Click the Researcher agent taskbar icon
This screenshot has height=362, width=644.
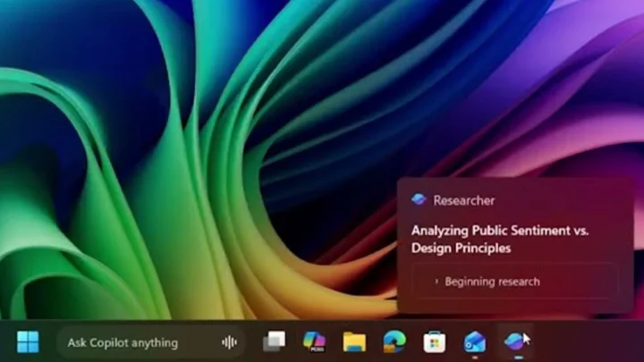coord(513,341)
